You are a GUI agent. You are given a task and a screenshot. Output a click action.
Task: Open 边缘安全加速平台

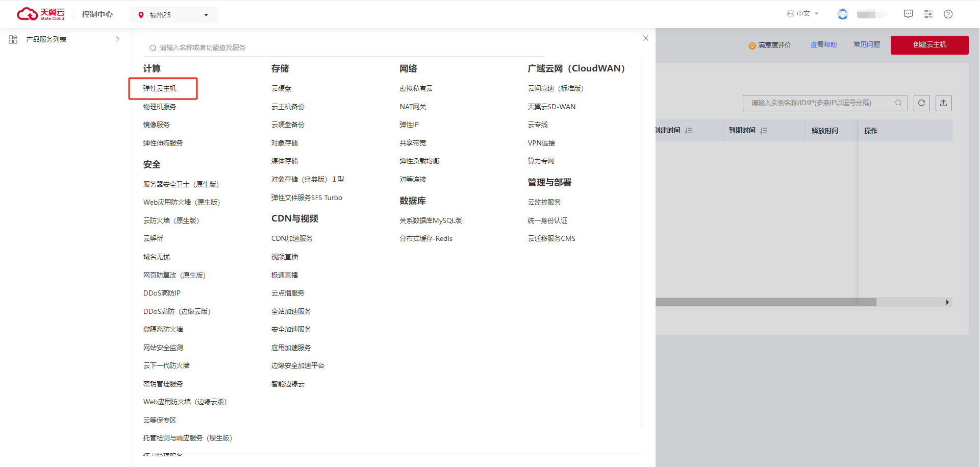pyautogui.click(x=298, y=365)
